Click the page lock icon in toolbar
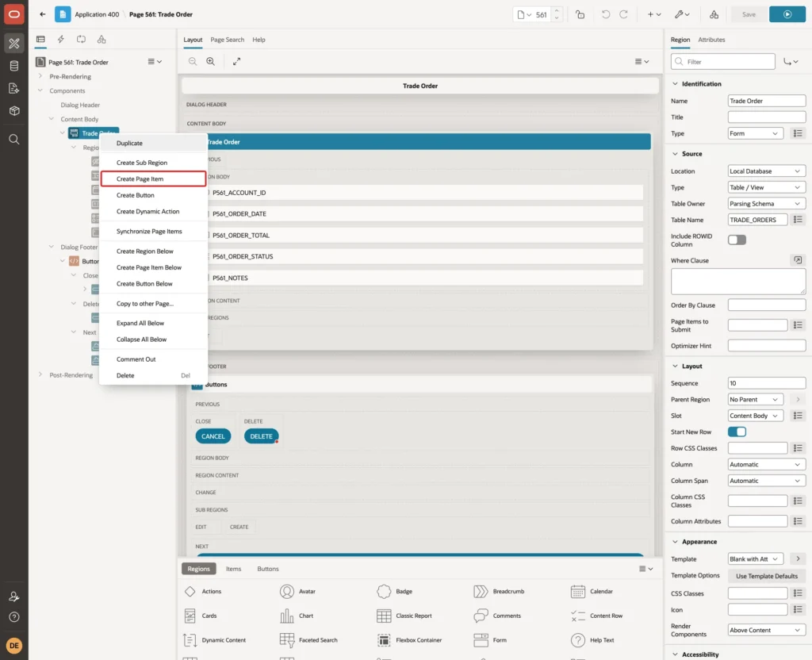The image size is (812, 660). click(580, 14)
